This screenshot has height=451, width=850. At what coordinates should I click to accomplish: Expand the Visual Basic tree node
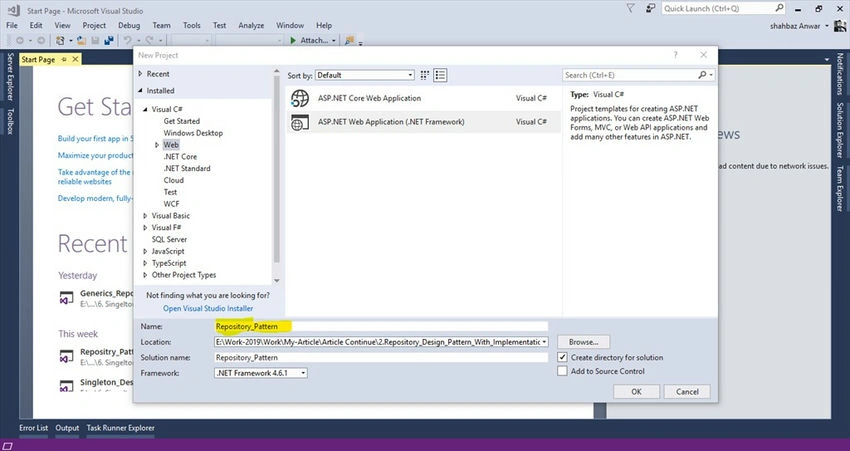[x=145, y=216]
